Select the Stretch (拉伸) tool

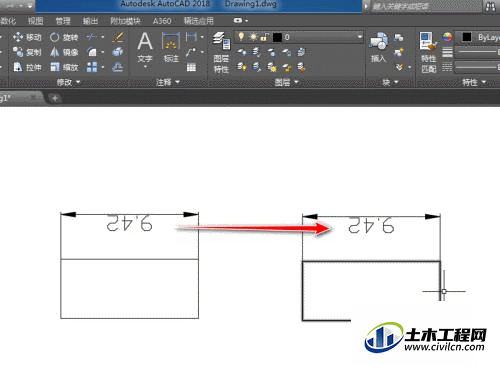click(27, 67)
